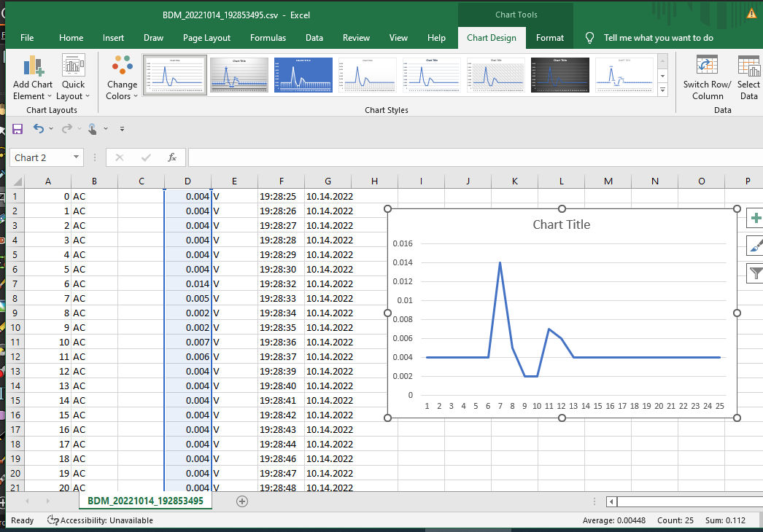Image resolution: width=763 pixels, height=532 pixels.
Task: Click the horizontal scrollbar left arrow
Action: [612, 501]
